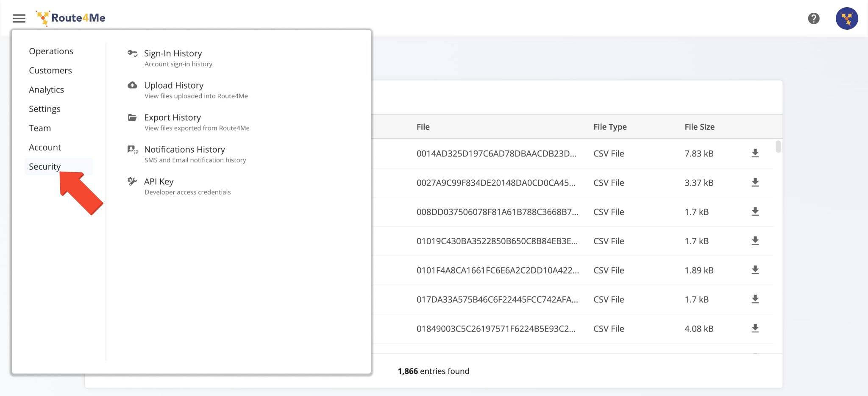Image resolution: width=868 pixels, height=396 pixels.
Task: Select file name 008DD037506078F81A61B788C3668B7...
Action: 497,212
